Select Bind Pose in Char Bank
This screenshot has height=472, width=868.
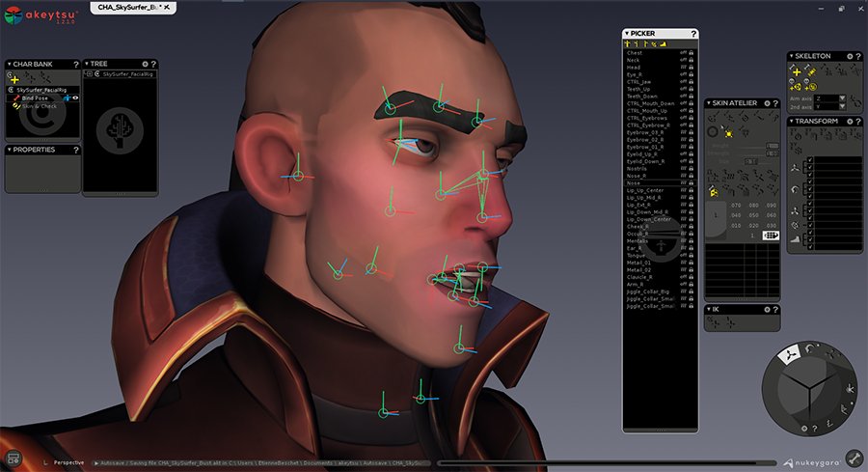click(35, 98)
